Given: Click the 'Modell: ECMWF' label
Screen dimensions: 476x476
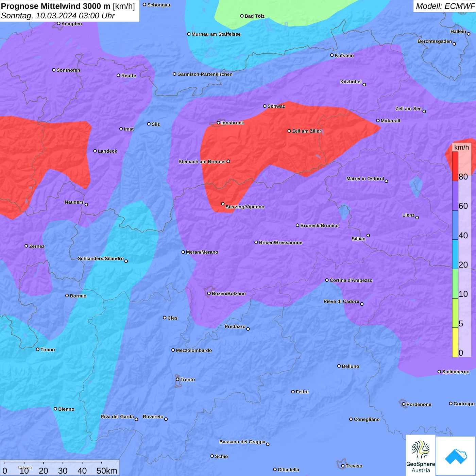Looking at the screenshot, I should pos(445,6).
